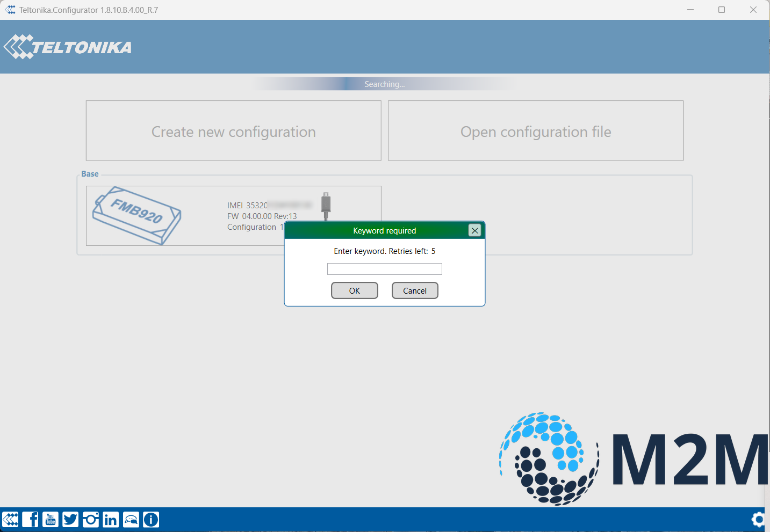The image size is (770, 532).
Task: Click the LinkedIn icon
Action: [x=111, y=519]
